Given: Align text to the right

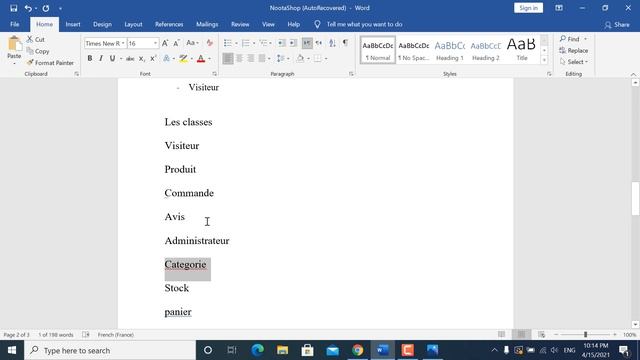Looking at the screenshot, I should 251,58.
